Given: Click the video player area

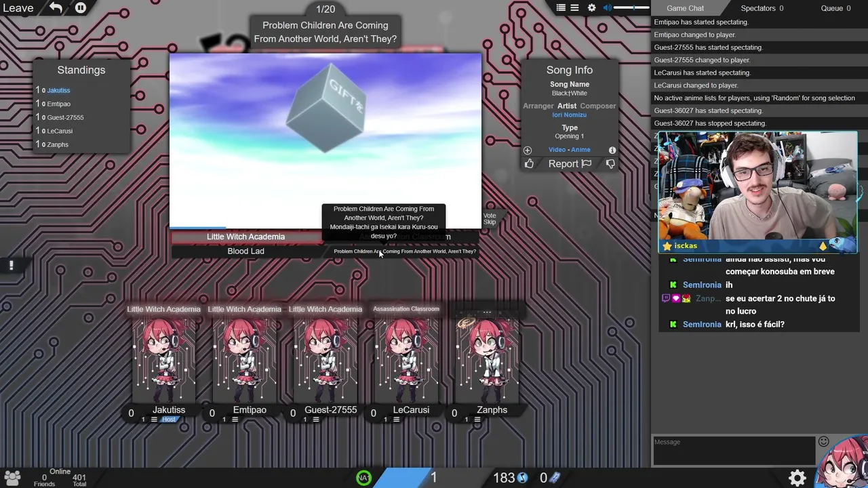Looking at the screenshot, I should click(325, 140).
